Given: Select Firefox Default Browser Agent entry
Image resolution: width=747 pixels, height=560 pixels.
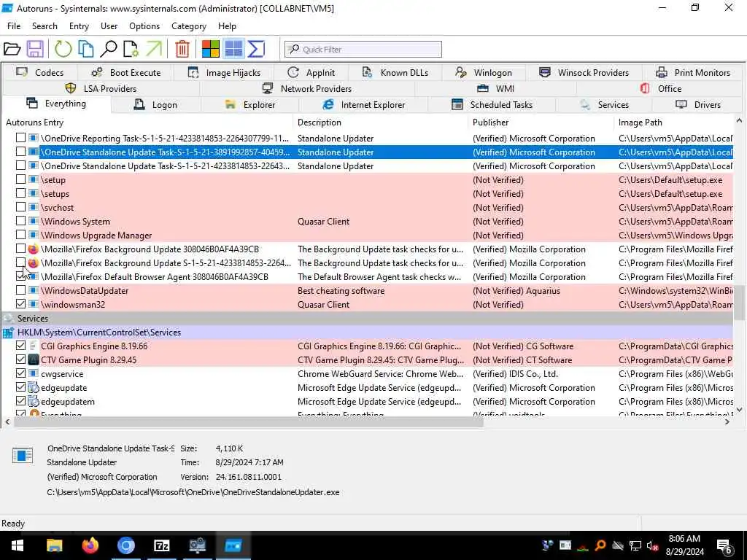Looking at the screenshot, I should pyautogui.click(x=368, y=276).
